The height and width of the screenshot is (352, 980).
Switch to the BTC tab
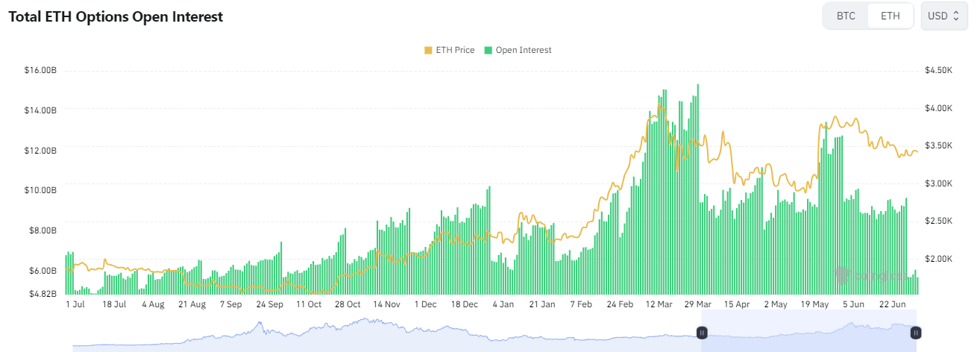point(846,16)
